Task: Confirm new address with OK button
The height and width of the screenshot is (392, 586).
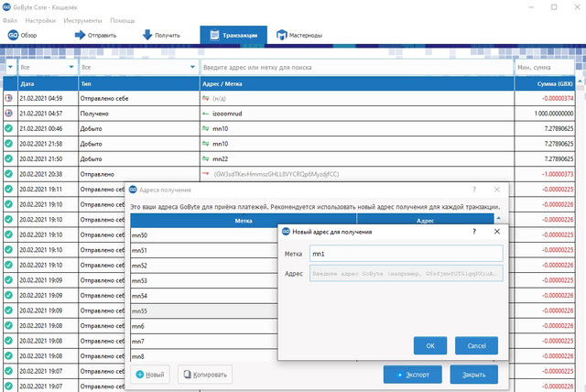Action: coord(430,345)
